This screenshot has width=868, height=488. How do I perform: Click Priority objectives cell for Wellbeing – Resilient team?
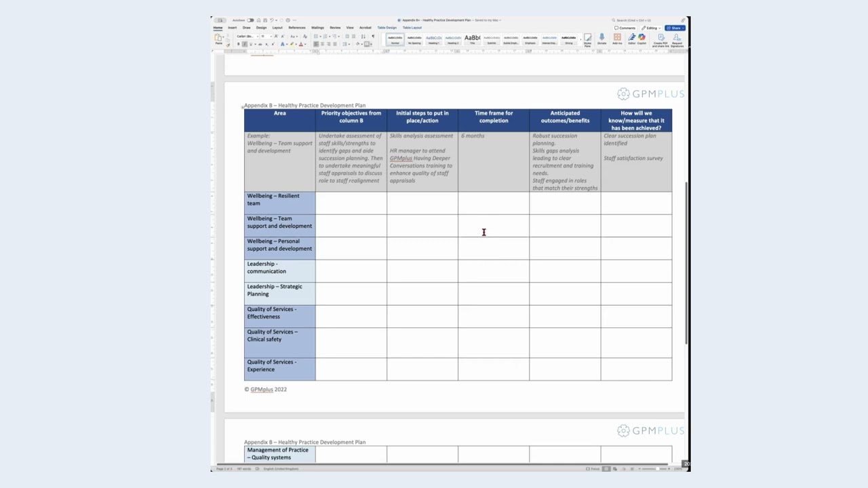(351, 203)
